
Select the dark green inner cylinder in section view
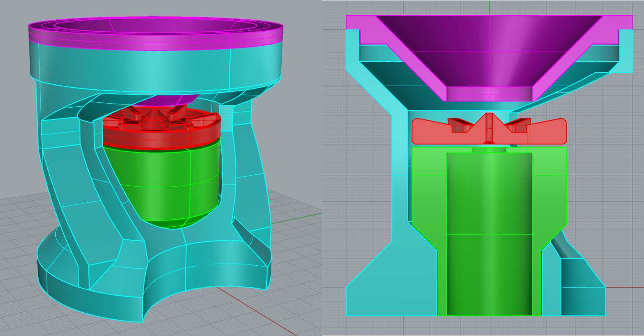(489, 233)
